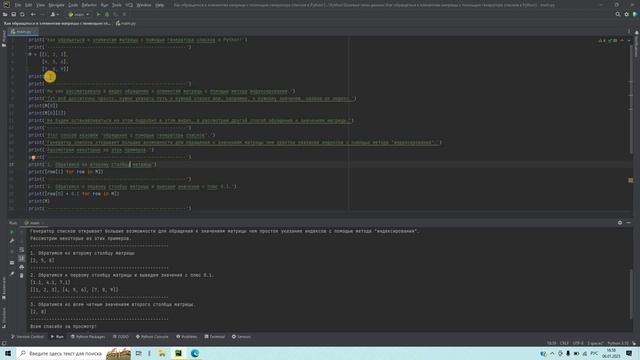Click the CRLF line separator widget
Viewport: 640px width, 360px height.
pos(564,343)
